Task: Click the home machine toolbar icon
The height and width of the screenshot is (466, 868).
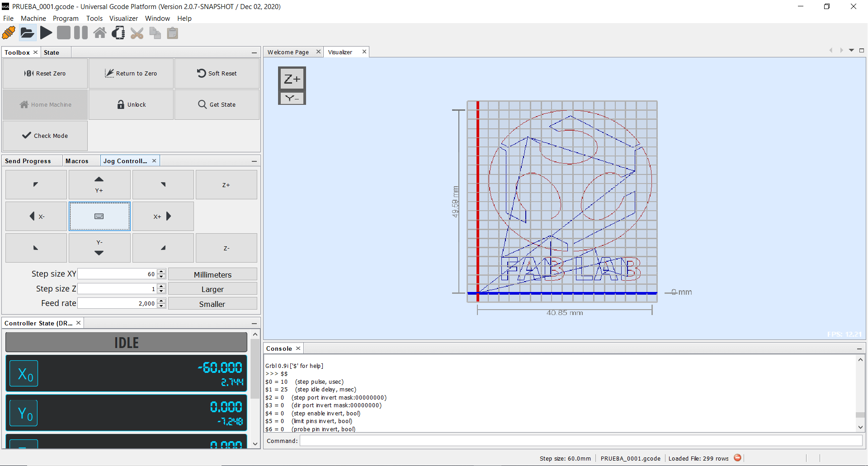Action: coord(100,33)
